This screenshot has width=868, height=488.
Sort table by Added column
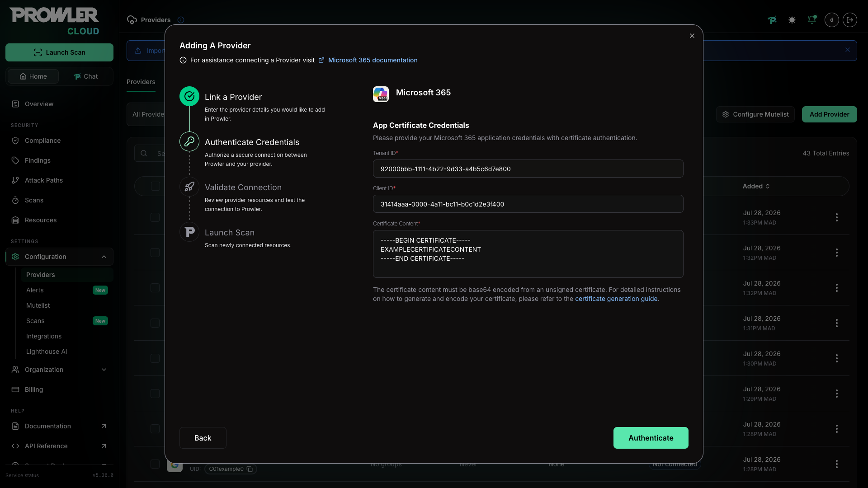[756, 186]
